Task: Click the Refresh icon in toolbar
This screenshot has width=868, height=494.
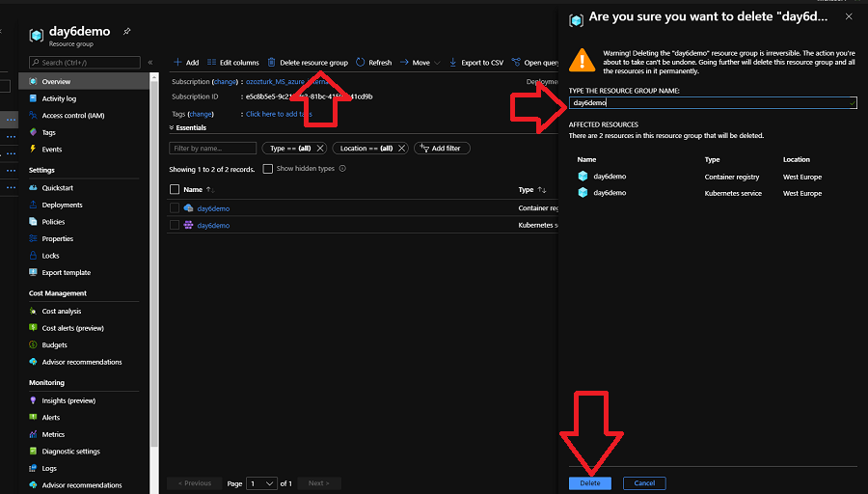Action: coord(361,63)
